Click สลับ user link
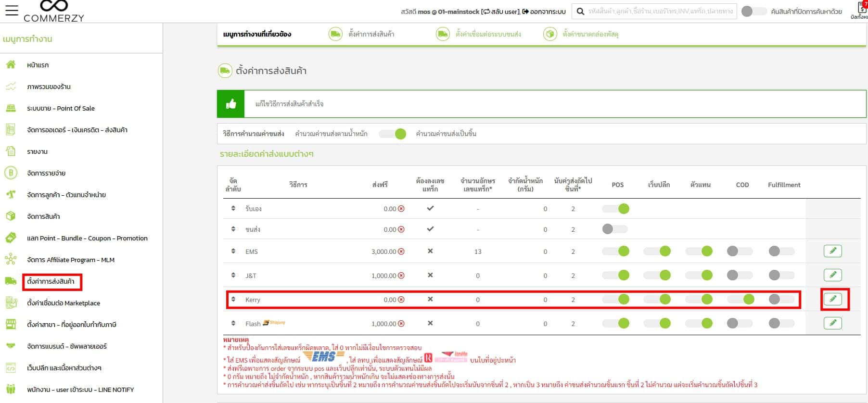The width and height of the screenshot is (868, 403). (x=501, y=12)
